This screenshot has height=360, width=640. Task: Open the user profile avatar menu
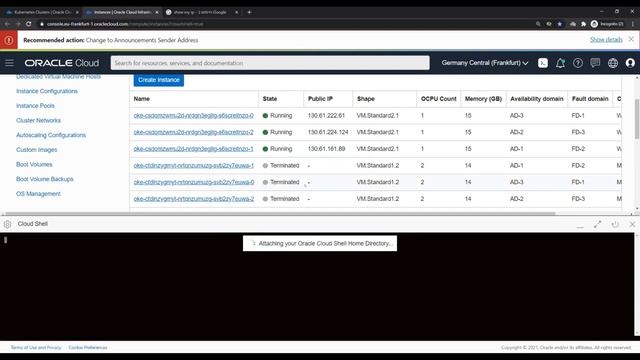[x=630, y=63]
